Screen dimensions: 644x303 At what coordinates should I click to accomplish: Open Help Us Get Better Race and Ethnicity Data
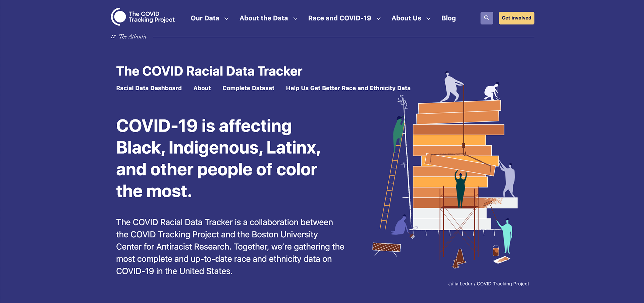(x=348, y=88)
